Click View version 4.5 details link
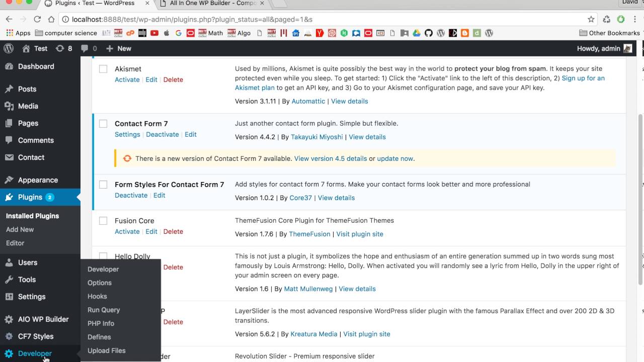The image size is (644, 362). [331, 158]
